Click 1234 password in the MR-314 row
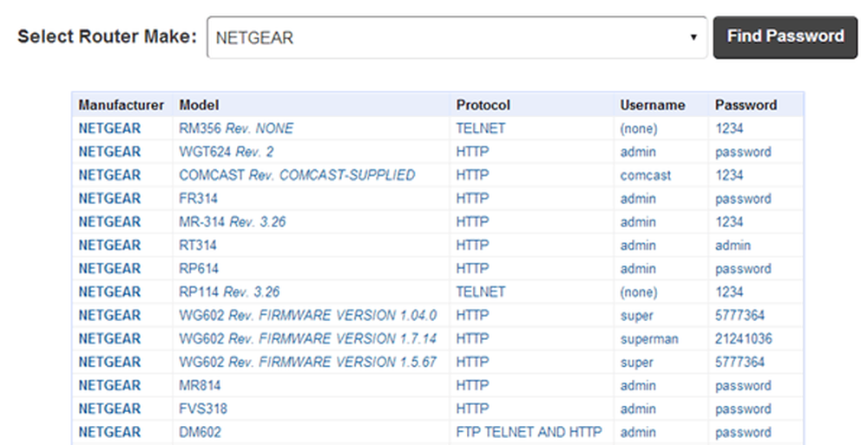This screenshot has height=445, width=868. 728,222
